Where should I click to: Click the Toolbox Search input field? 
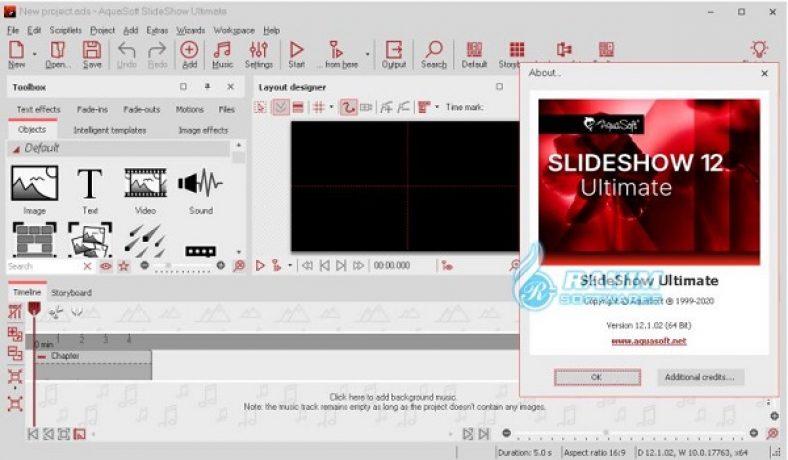pyautogui.click(x=44, y=266)
